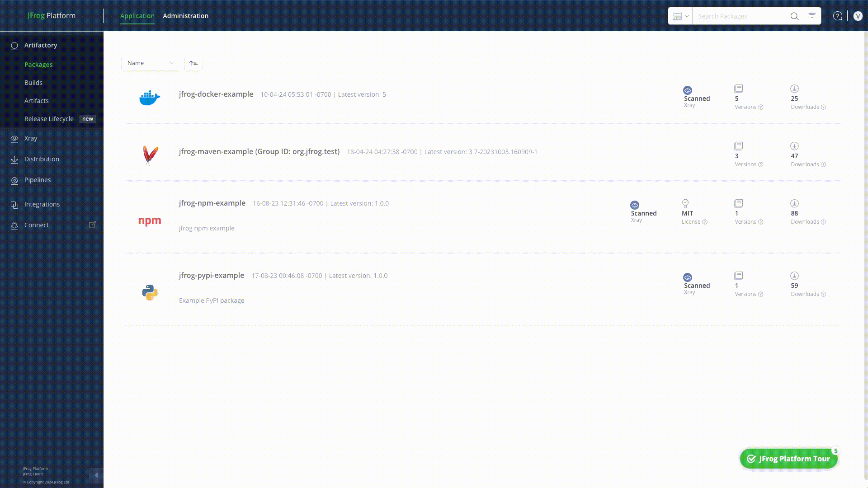Image resolution: width=868 pixels, height=488 pixels.
Task: Open the jfrog-pypi-example package
Action: [x=212, y=275]
